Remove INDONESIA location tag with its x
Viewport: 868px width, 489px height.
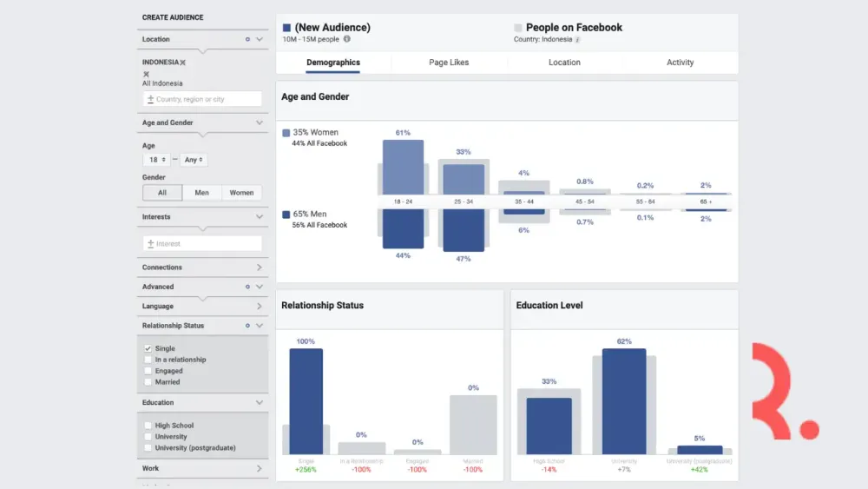[x=182, y=63]
